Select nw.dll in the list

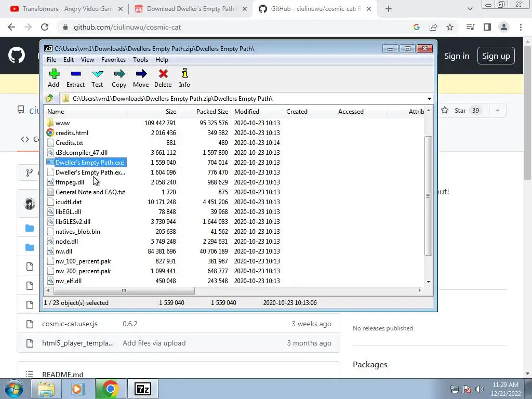coord(64,251)
